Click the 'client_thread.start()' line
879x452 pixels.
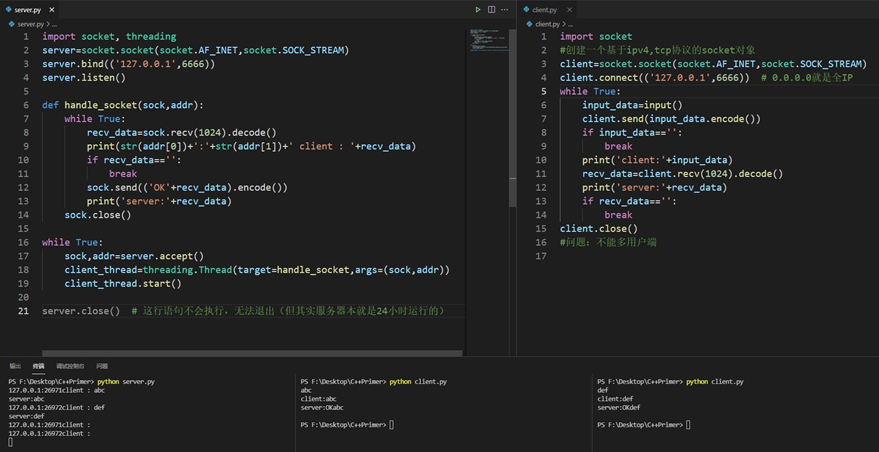[x=123, y=283]
